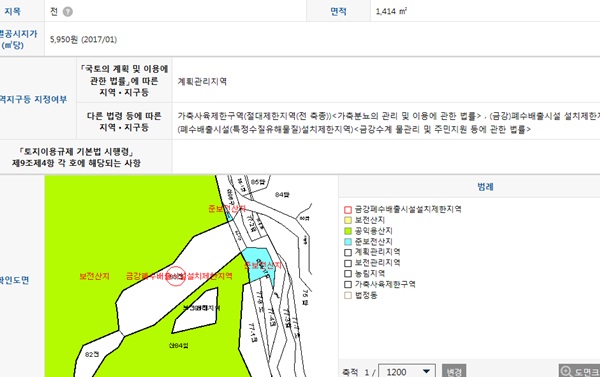
Task: Click the 준보전산지 cyan color swatch
Action: [x=347, y=242]
